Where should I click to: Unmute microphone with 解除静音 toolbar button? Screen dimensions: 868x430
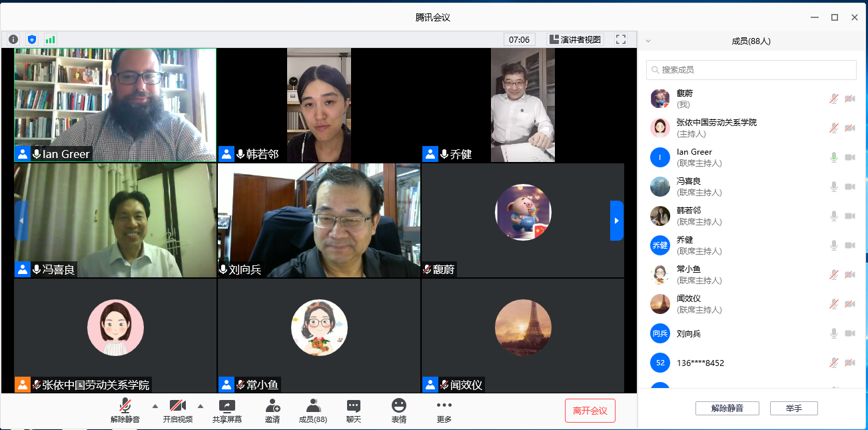tap(125, 411)
